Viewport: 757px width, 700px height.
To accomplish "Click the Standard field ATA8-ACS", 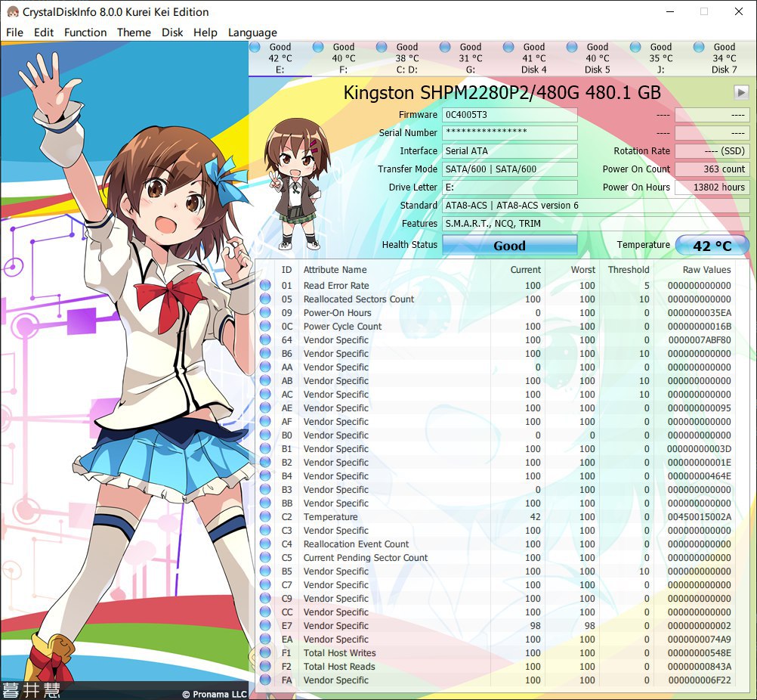I will tap(596, 206).
